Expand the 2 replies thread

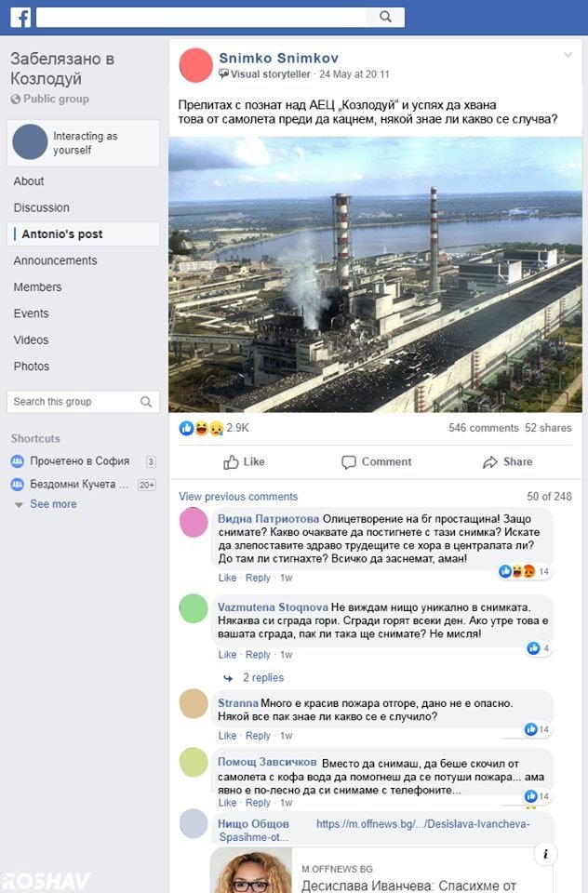click(x=262, y=677)
